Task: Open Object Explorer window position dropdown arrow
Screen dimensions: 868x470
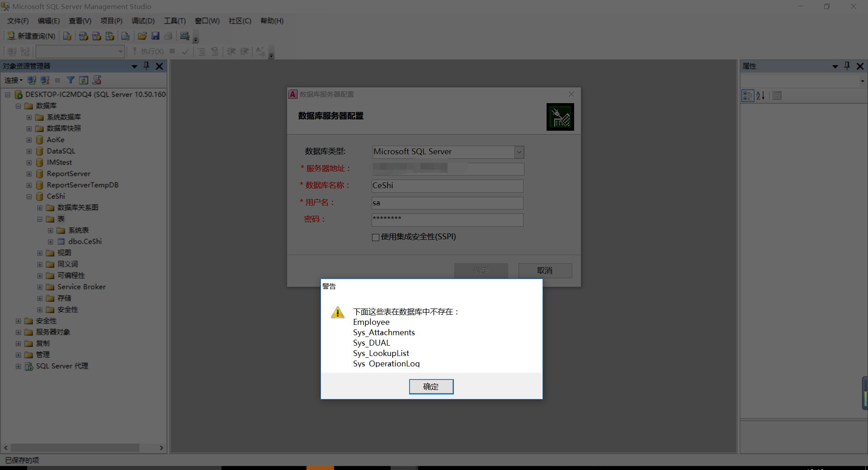Action: click(x=134, y=66)
